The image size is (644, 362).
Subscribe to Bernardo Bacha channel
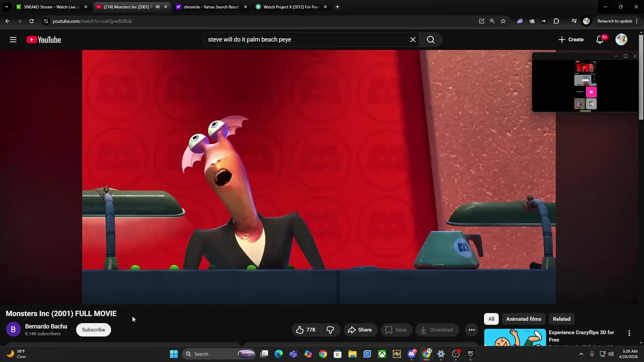pos(93,330)
